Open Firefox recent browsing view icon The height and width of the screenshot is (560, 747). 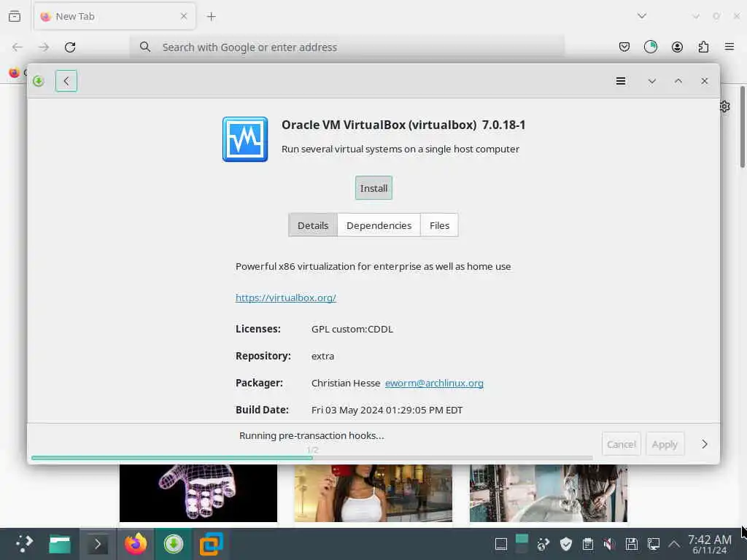coord(15,16)
